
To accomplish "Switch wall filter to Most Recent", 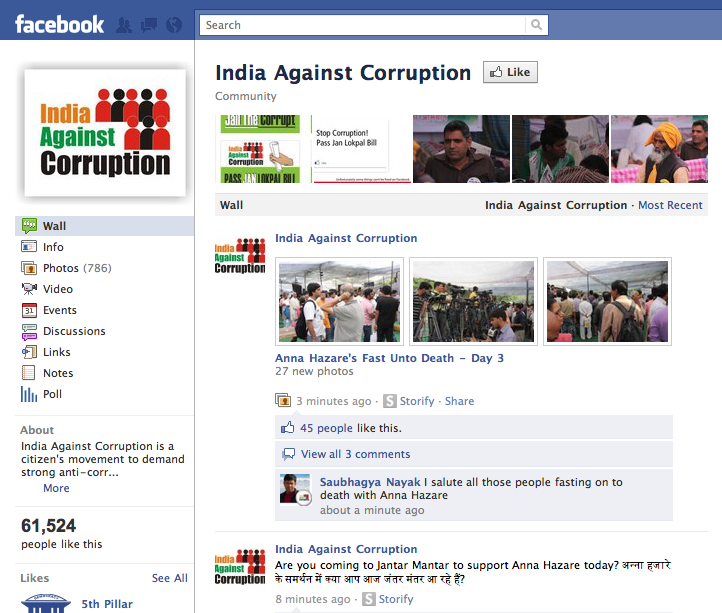I will [670, 205].
